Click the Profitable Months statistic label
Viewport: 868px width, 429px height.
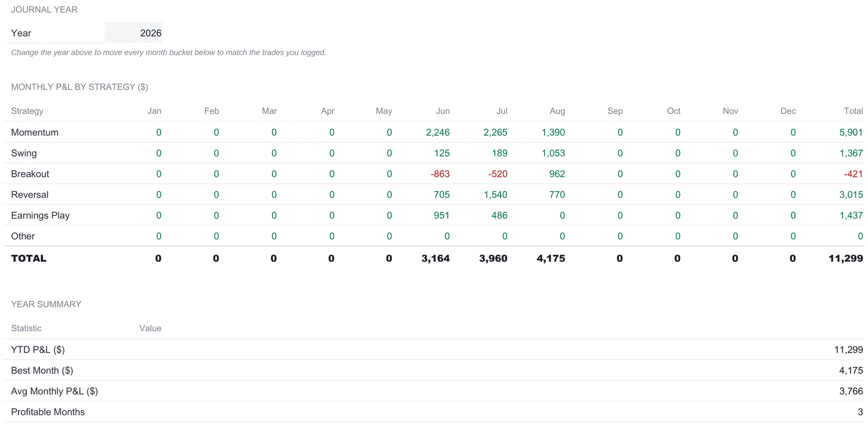click(48, 412)
